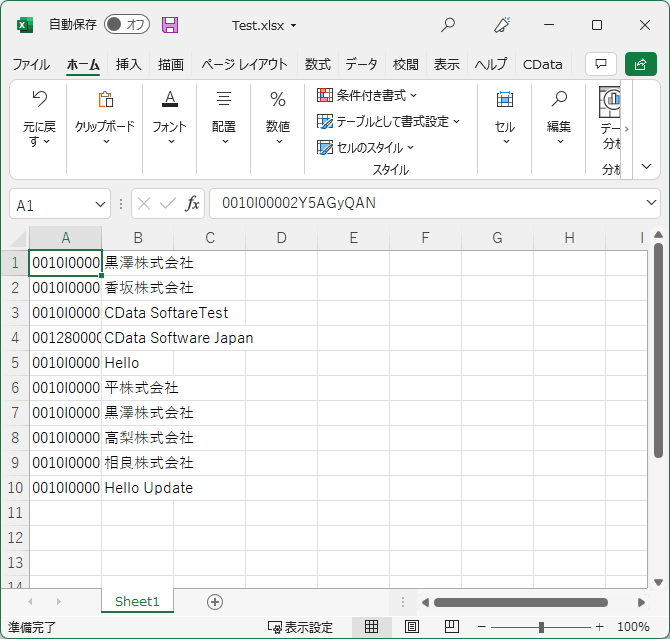Viewport: 670px width, 639px height.
Task: Click the 表示設定 button in status bar
Action: pyautogui.click(x=300, y=627)
